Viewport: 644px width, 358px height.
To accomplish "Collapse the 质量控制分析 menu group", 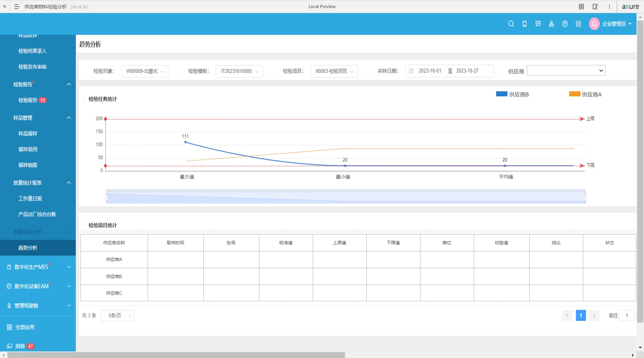I will [x=69, y=232].
